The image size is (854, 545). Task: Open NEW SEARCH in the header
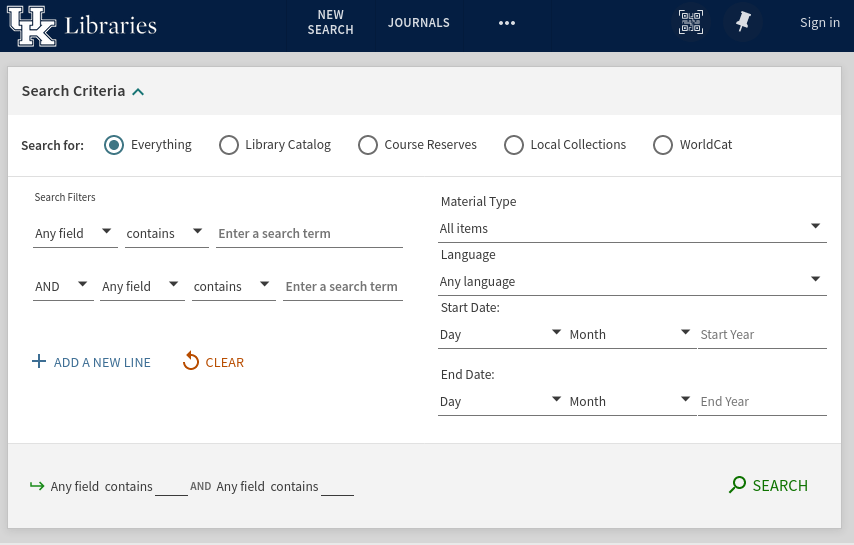pos(331,22)
